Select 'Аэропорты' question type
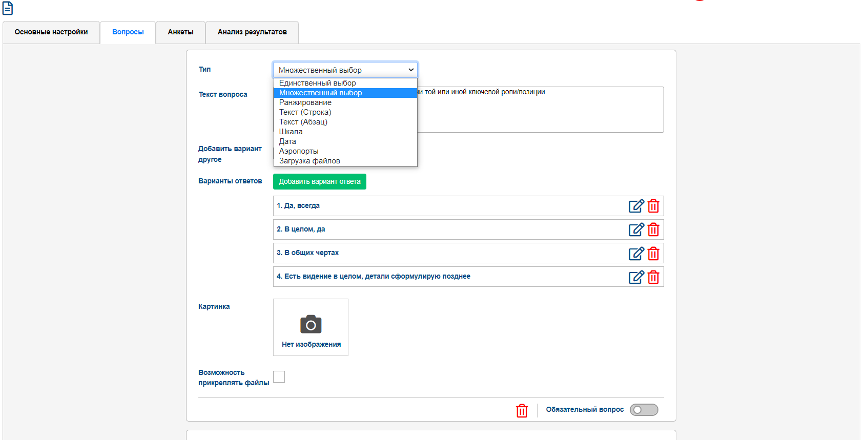This screenshot has width=868, height=440. click(345, 151)
